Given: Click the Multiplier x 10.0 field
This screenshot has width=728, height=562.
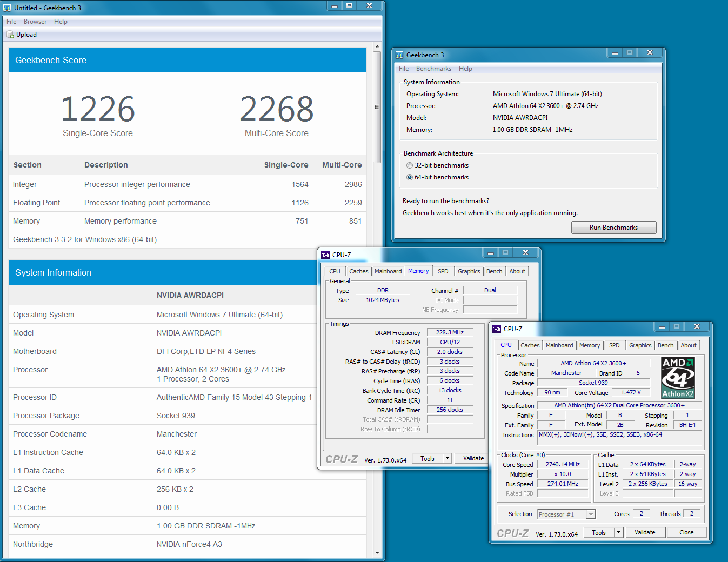Looking at the screenshot, I should pyautogui.click(x=563, y=474).
